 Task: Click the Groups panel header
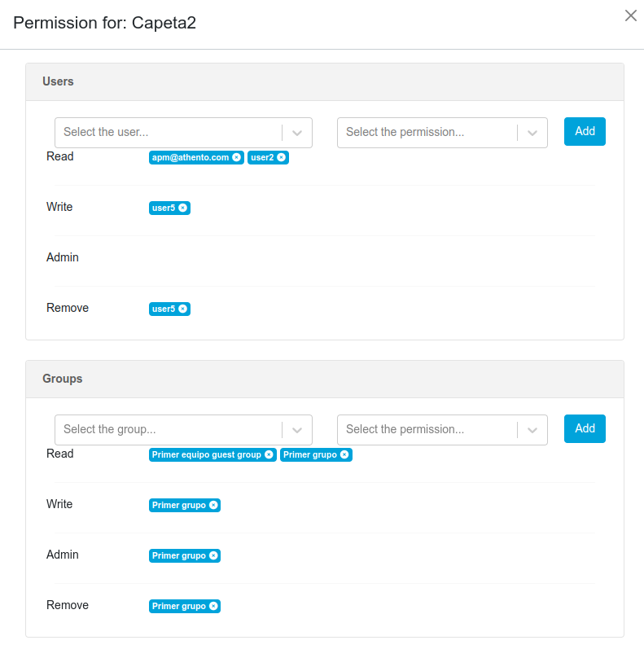coord(325,379)
